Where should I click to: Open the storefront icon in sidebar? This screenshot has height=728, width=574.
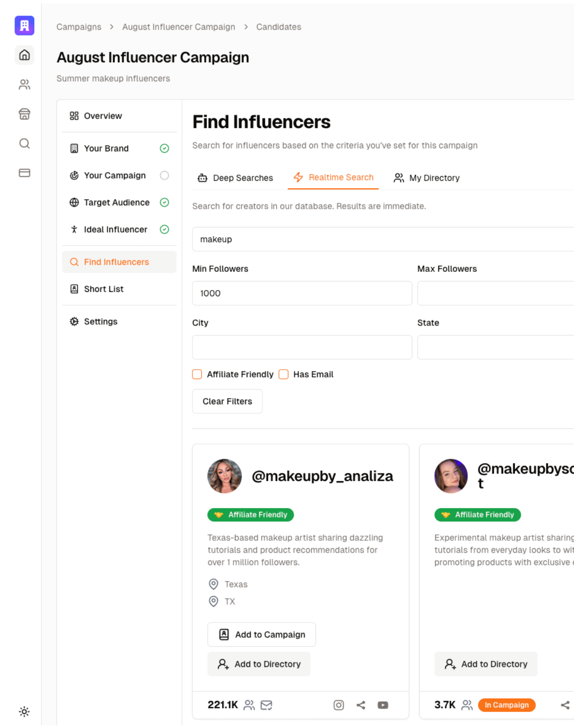(25, 114)
